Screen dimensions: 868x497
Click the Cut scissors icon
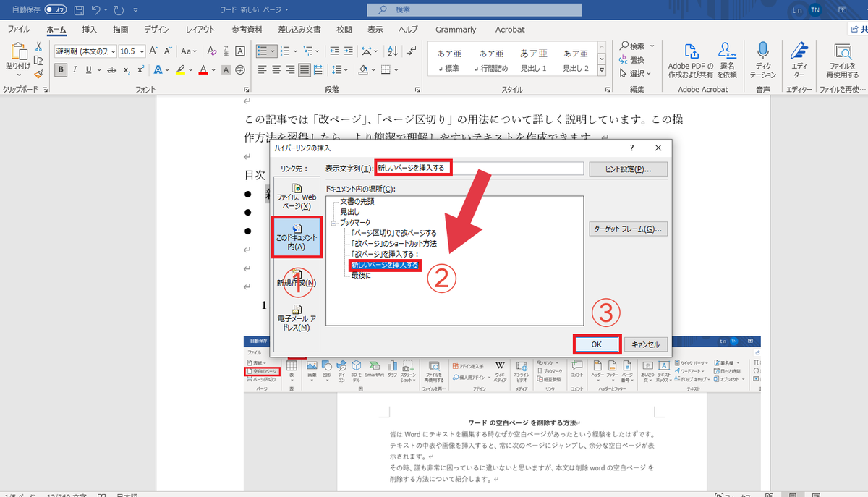click(x=39, y=46)
